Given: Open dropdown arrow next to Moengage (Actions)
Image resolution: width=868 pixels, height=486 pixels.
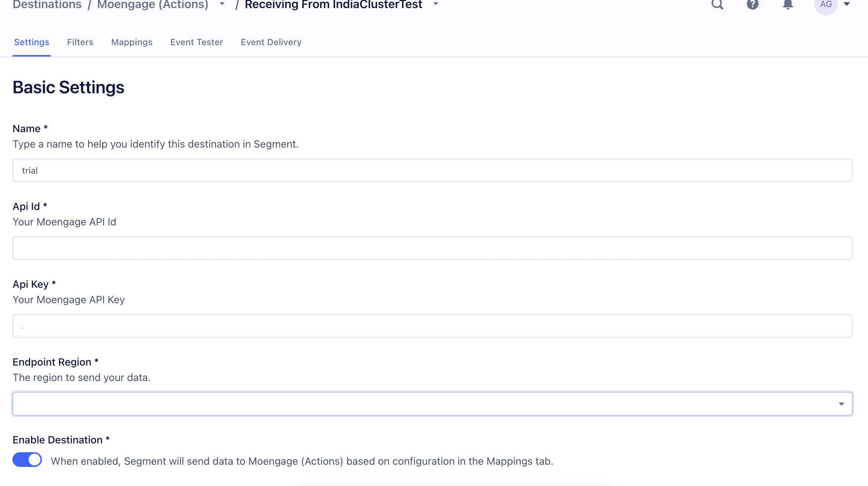Looking at the screenshot, I should (x=222, y=4).
